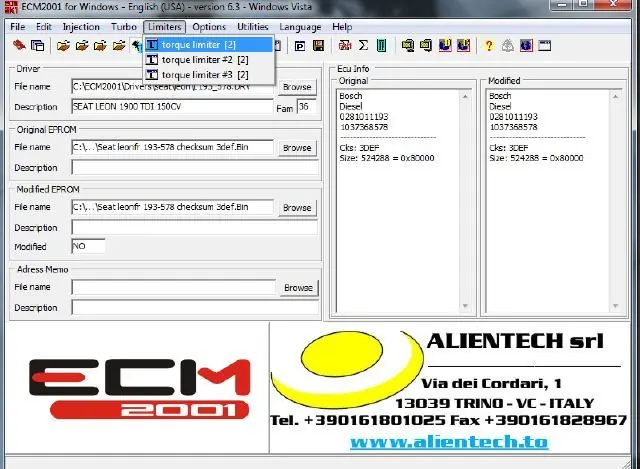Click the first of four open-folder toolbar icons
This screenshot has height=469, width=640.
tap(63, 45)
